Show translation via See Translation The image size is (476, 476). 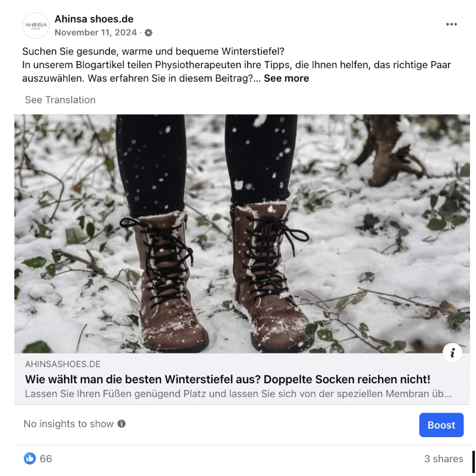[x=60, y=100]
